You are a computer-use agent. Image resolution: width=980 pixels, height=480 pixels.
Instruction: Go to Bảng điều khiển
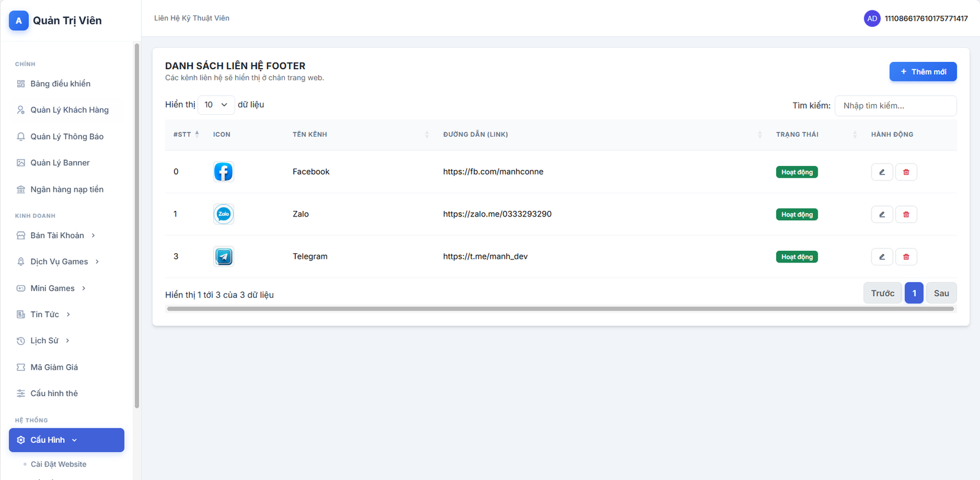click(60, 84)
